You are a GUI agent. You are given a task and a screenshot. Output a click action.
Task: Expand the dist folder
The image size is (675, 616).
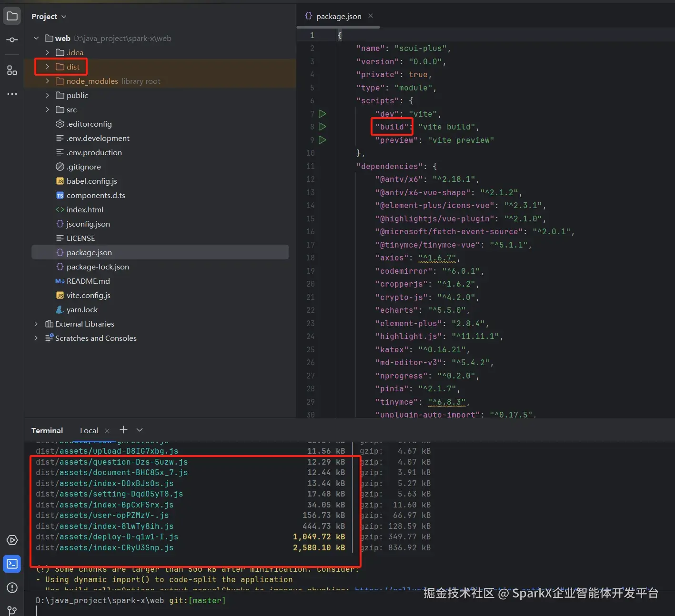point(47,67)
